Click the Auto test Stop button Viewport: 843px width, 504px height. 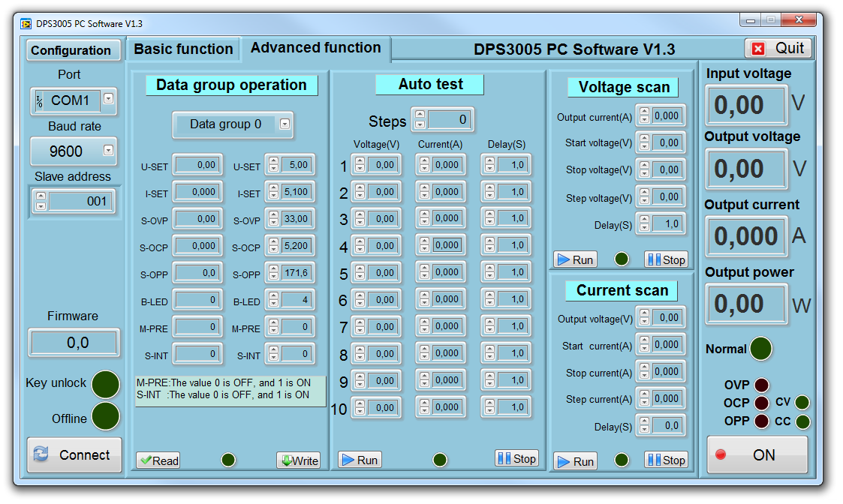coord(516,458)
